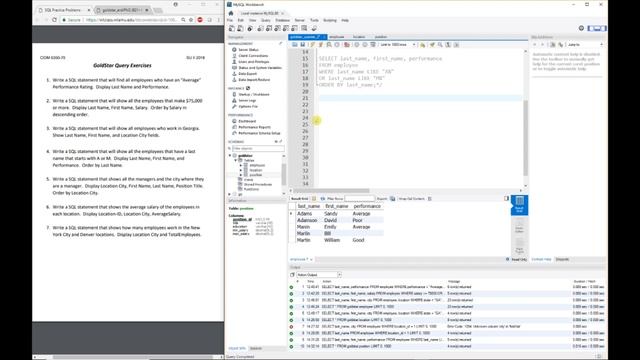Select the Session tab at bottom
The image size is (640, 360).
tap(256, 348)
